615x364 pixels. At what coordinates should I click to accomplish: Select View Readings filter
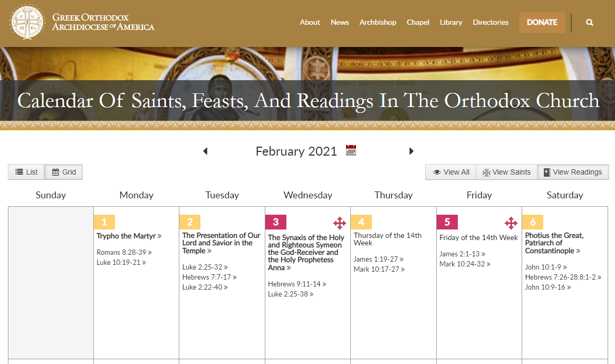coord(573,172)
